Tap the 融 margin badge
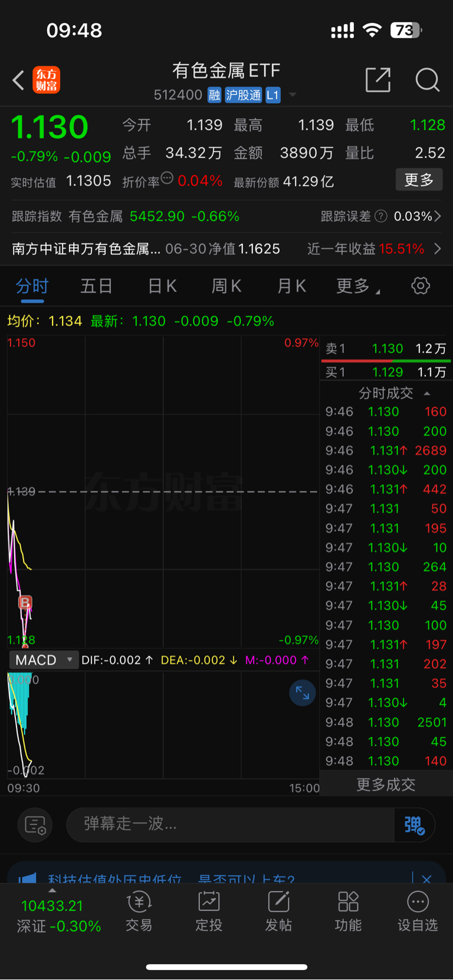 point(214,95)
